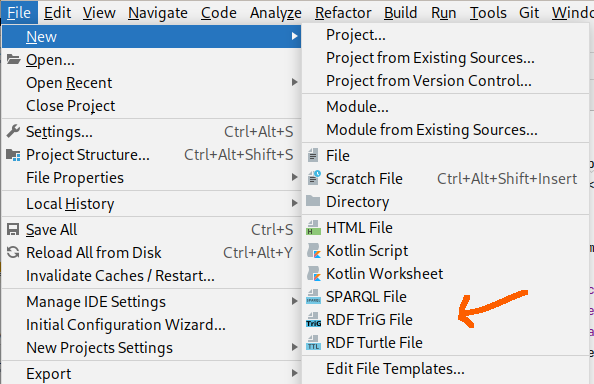Open the Navigate menu
594x384 pixels.
point(158,12)
